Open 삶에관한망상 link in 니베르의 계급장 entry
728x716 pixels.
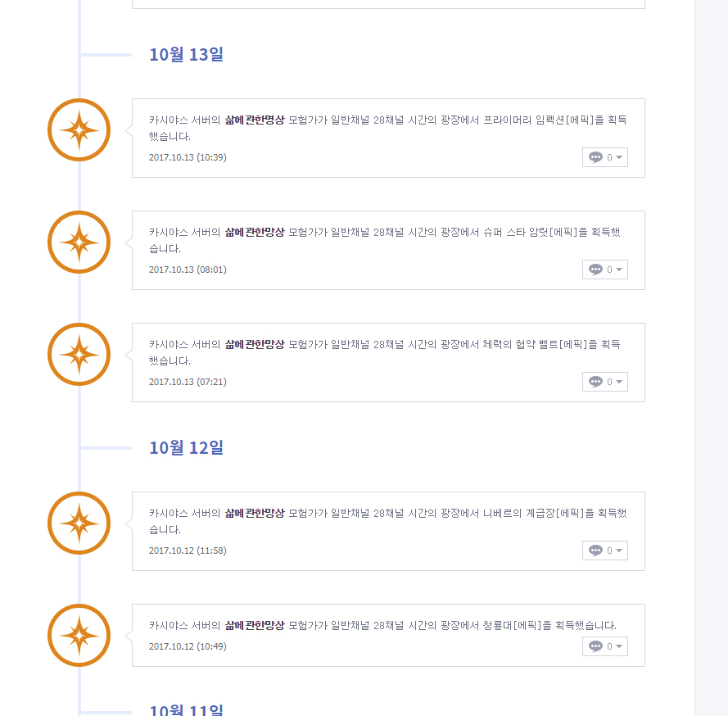coord(255,513)
